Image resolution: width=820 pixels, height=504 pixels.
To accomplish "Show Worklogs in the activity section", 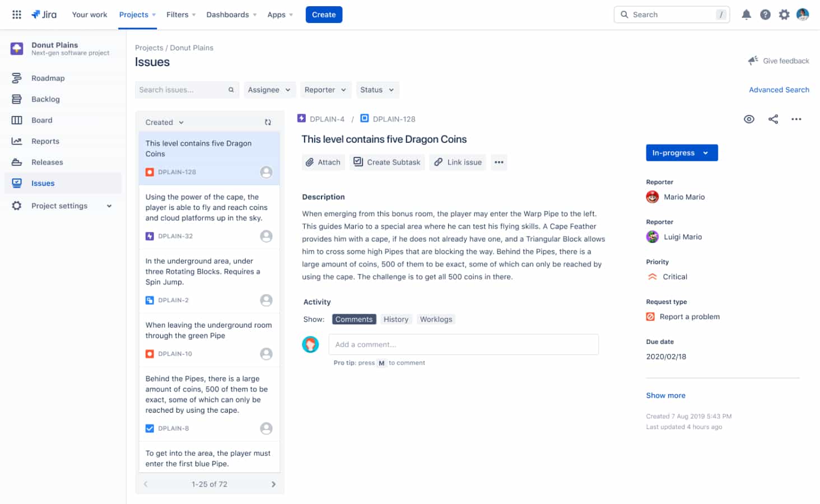I will tap(436, 319).
